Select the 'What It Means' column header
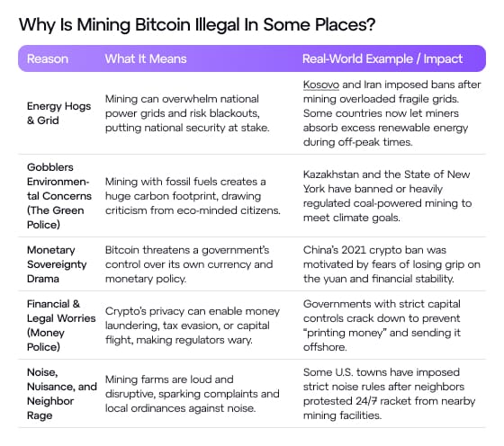The image size is (504, 446). coord(146,58)
